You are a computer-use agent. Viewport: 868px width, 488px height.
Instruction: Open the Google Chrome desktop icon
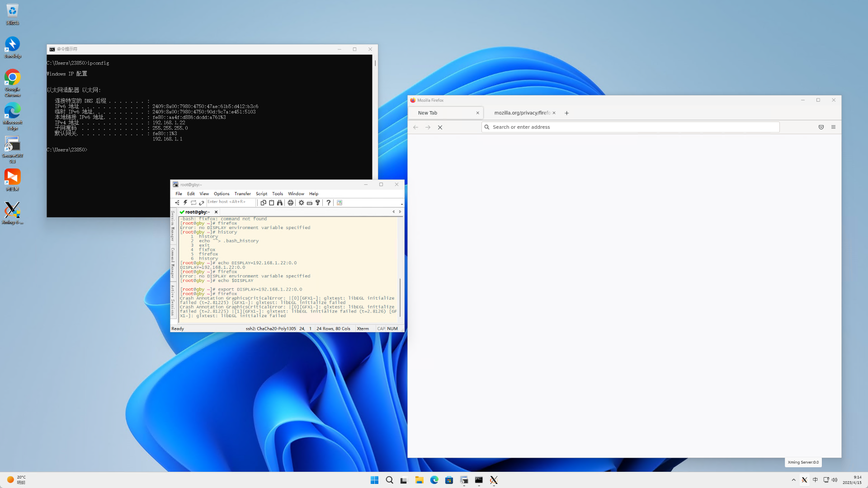tap(12, 83)
